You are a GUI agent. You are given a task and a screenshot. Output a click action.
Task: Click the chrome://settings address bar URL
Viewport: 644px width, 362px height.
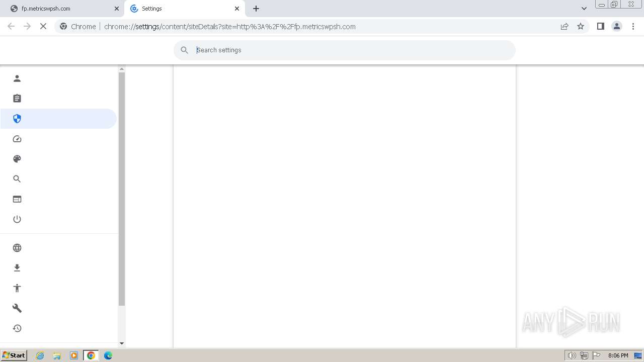point(230,27)
